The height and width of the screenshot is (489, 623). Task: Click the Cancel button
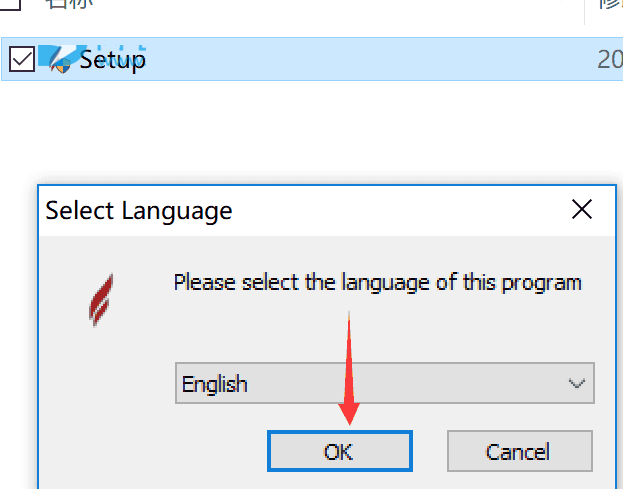click(x=520, y=451)
